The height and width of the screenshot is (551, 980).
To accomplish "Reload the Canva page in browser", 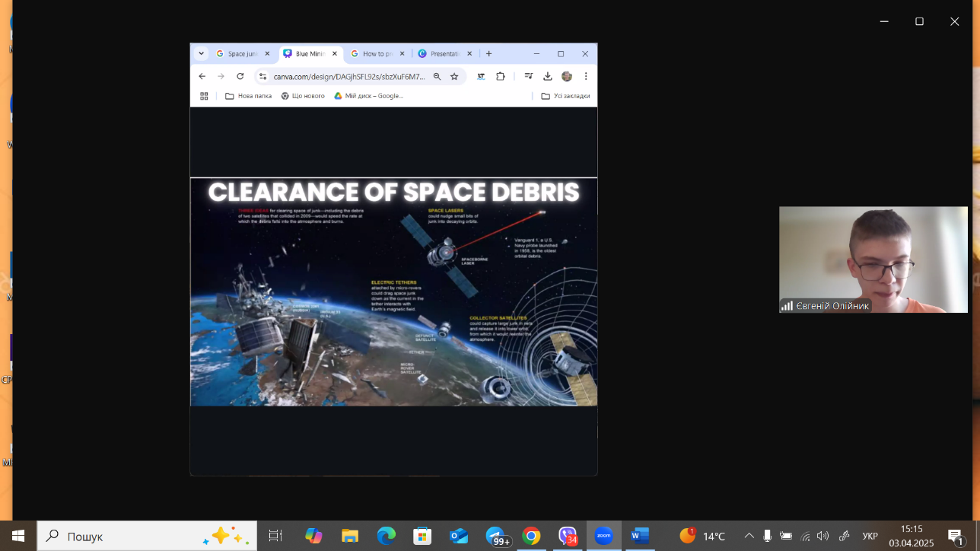I will [x=240, y=76].
